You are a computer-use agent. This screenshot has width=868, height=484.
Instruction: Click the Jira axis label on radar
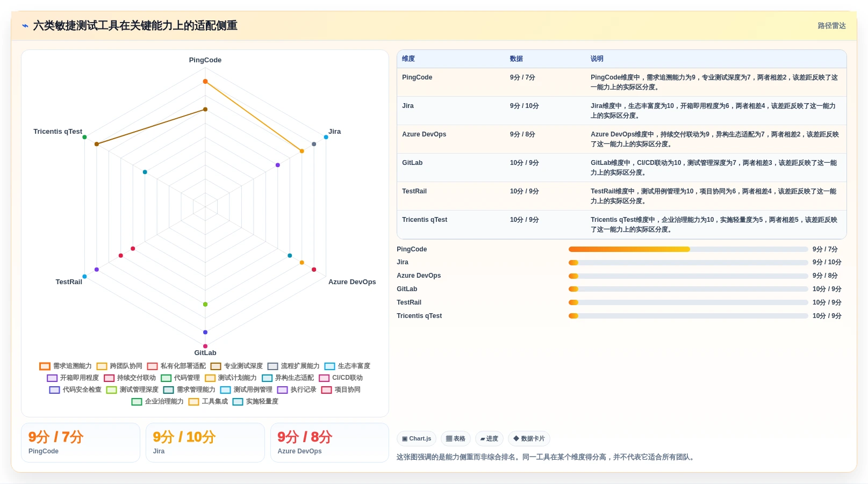[x=335, y=132]
